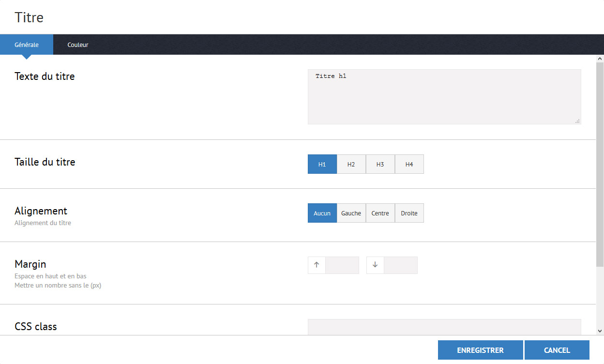Select H1 title size
The width and height of the screenshot is (604, 364).
click(322, 164)
